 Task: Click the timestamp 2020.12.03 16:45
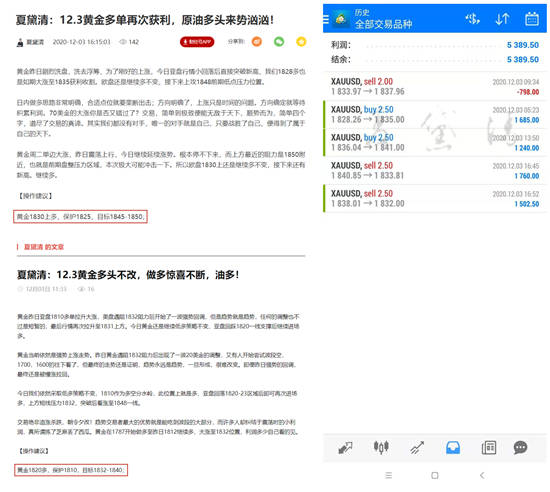point(516,166)
